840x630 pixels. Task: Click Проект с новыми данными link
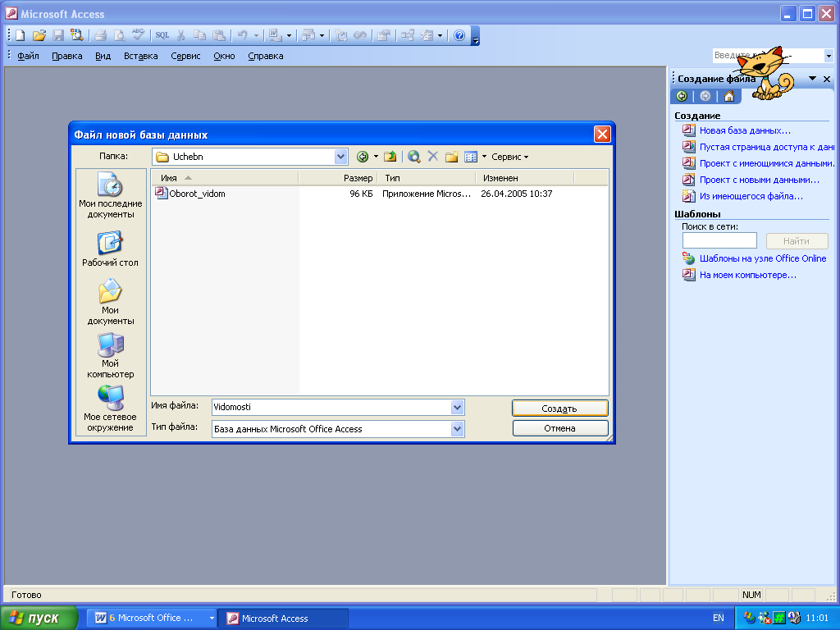click(x=760, y=180)
